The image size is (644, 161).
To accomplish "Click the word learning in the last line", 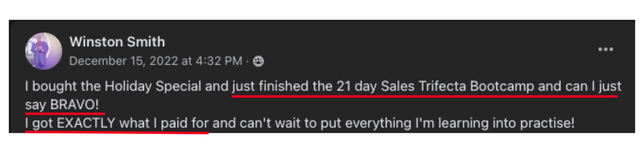I will point(463,123).
